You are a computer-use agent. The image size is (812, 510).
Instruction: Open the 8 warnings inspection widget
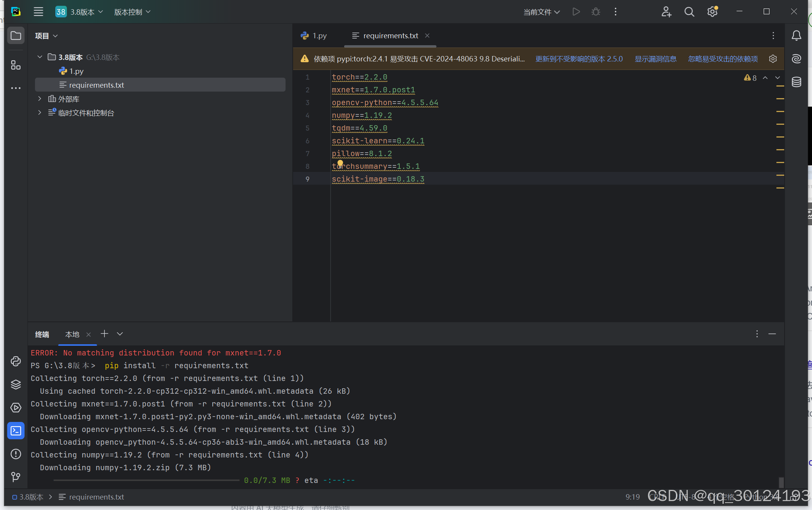click(750, 78)
